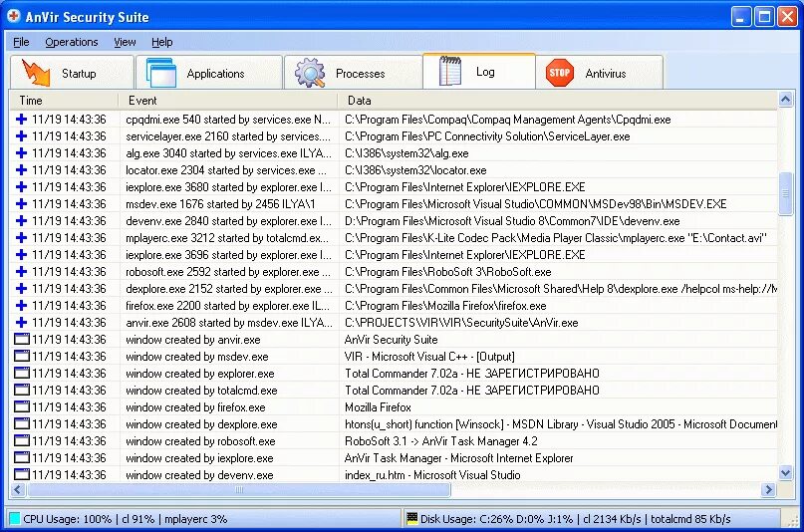Screen dimensions: 804x532
Task: Select 'AnVir Task Manager - Microsoft Internet Explorer' cell
Action: pos(459,457)
